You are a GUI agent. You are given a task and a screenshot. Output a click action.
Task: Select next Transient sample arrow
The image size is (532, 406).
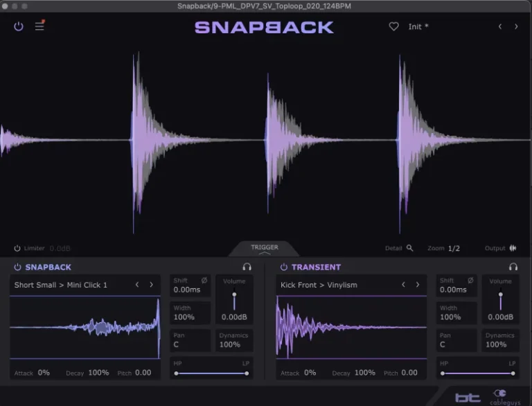pyautogui.click(x=418, y=285)
